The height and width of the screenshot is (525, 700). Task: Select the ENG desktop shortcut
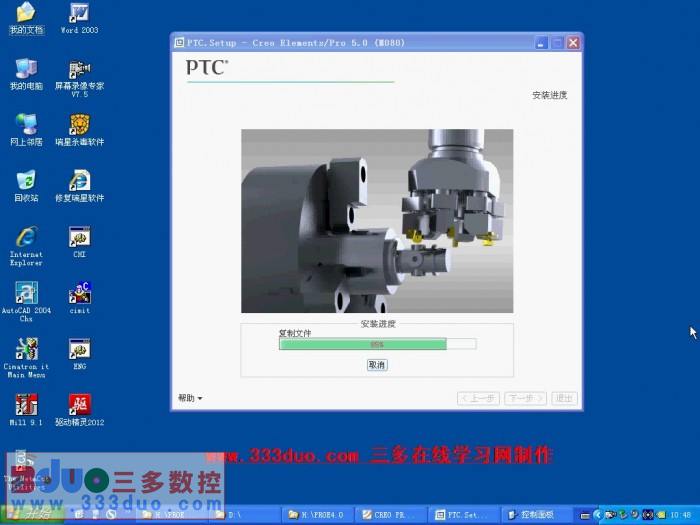(79, 354)
